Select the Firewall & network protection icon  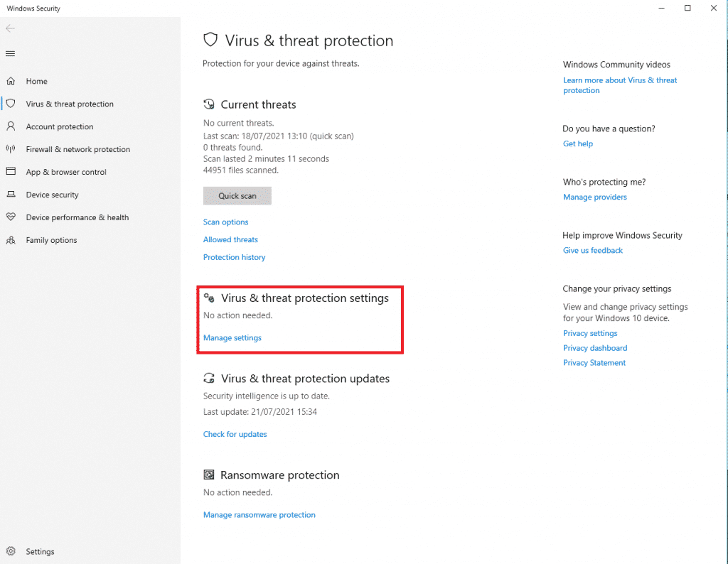(x=10, y=149)
